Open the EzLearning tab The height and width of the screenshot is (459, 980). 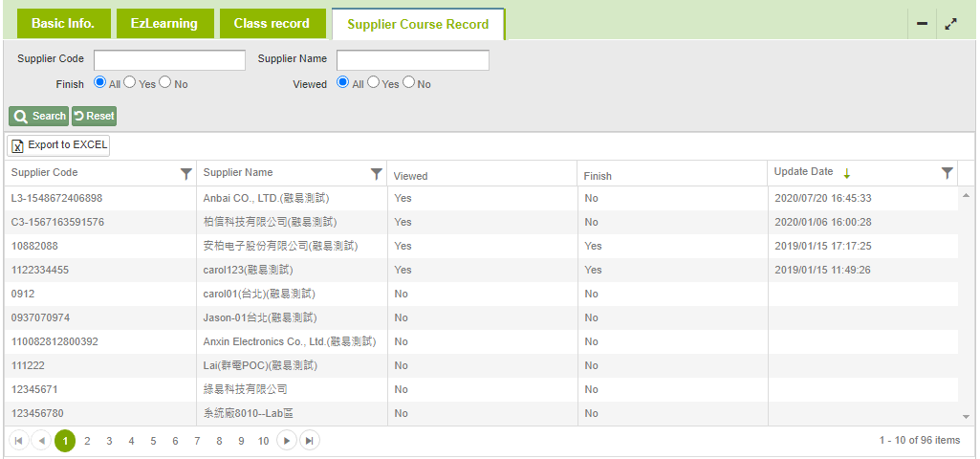pos(164,24)
